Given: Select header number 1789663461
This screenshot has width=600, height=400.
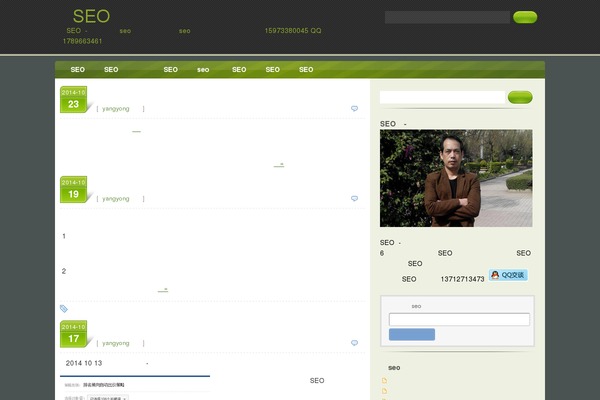Looking at the screenshot, I should point(82,41).
